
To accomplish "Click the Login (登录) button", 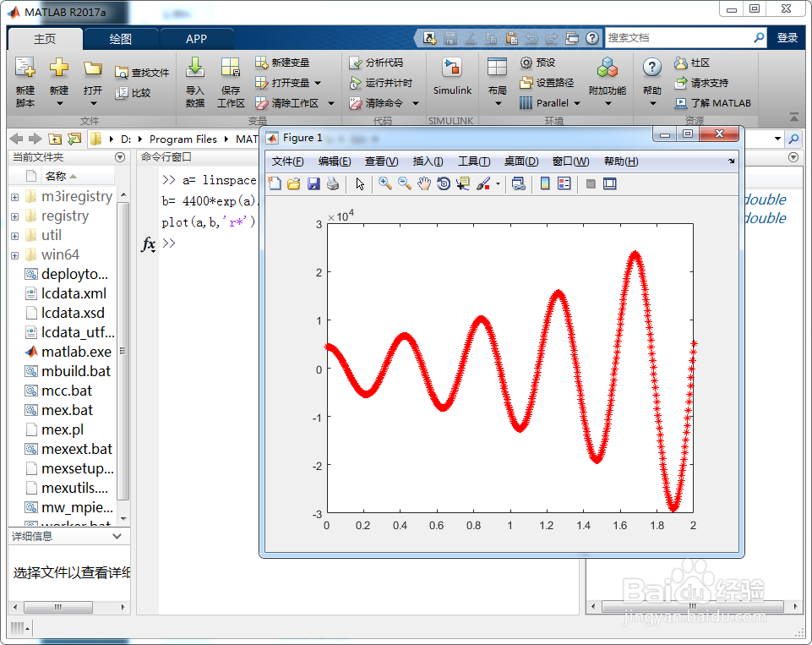I will [787, 38].
